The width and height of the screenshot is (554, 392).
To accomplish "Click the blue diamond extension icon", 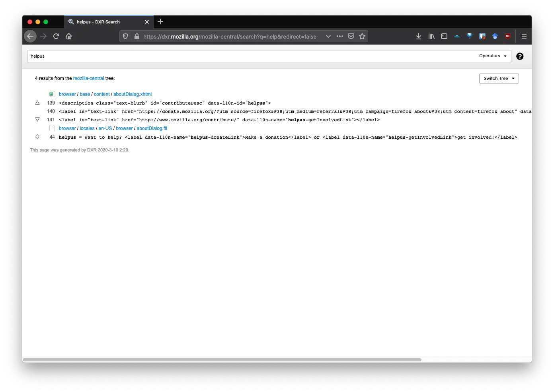I will coord(470,36).
